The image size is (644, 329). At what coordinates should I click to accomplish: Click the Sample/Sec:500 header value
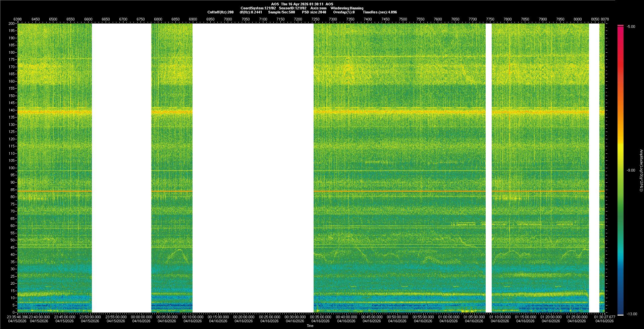[x=281, y=12]
